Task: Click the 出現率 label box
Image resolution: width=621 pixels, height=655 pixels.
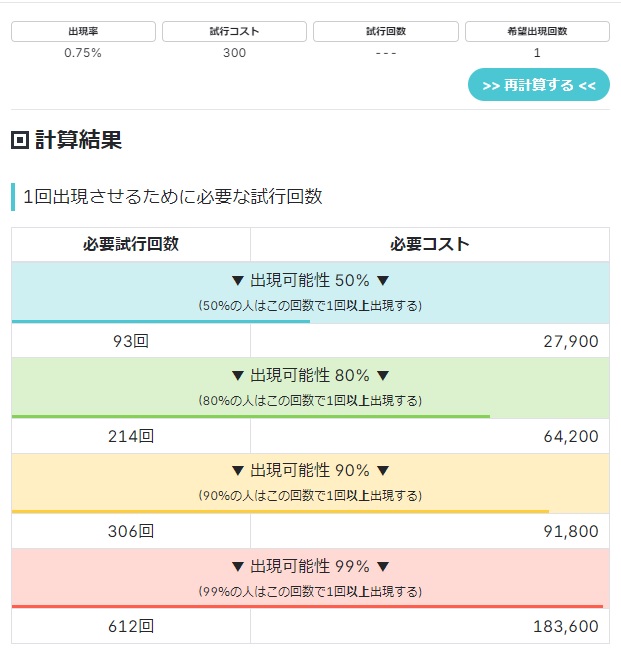Action: pos(83,31)
